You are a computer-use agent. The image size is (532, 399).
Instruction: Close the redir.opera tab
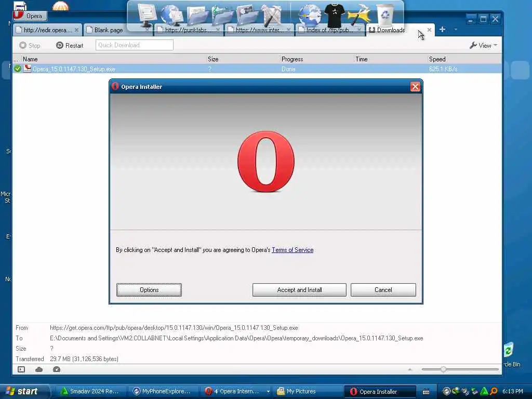77,30
